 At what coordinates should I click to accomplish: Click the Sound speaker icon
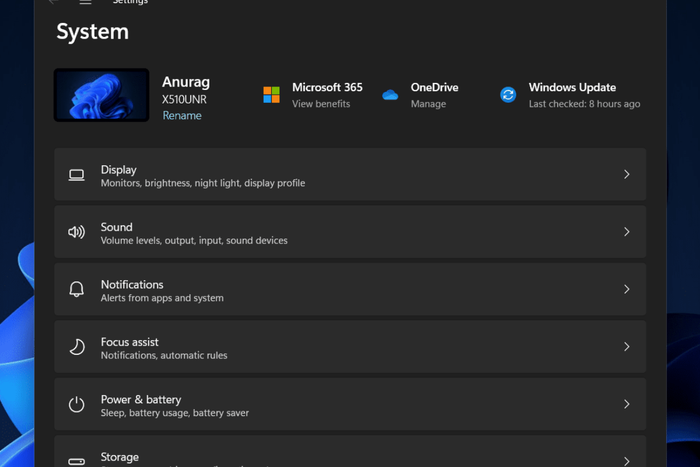(76, 232)
